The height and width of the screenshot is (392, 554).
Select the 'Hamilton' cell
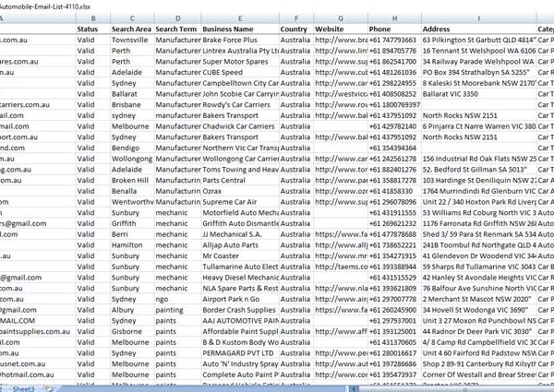(132, 245)
